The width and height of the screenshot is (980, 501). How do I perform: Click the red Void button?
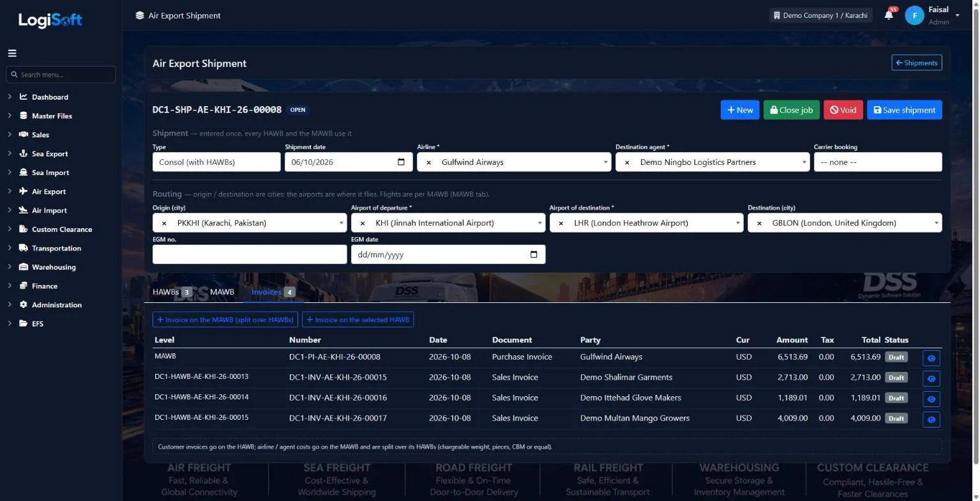[843, 110]
